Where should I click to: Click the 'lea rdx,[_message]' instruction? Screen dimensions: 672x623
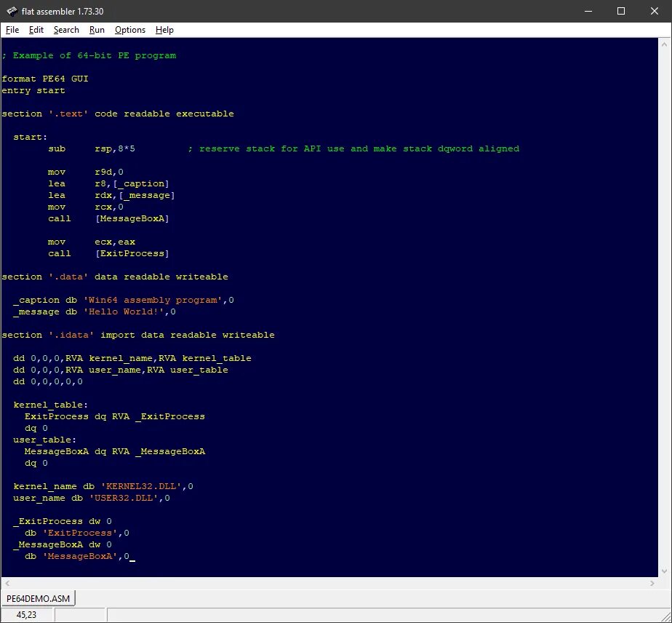[111, 195]
